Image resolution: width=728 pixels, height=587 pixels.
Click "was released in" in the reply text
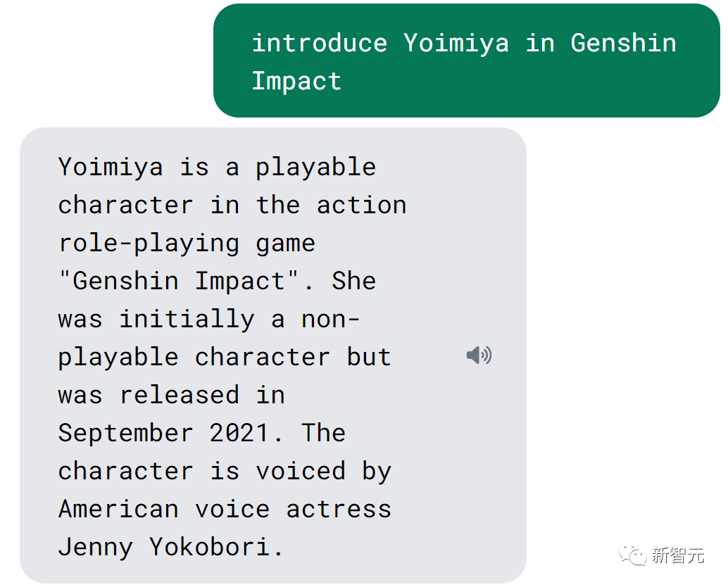pyautogui.click(x=171, y=396)
